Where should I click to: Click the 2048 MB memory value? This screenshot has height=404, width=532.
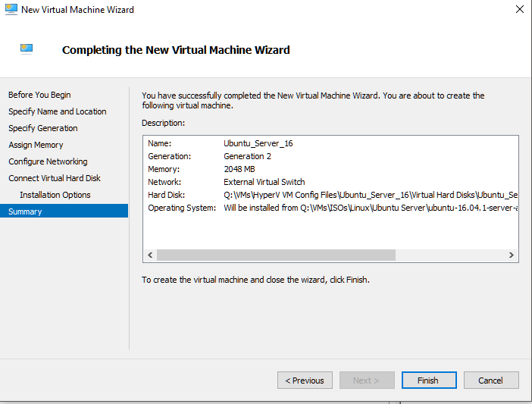[x=239, y=169]
